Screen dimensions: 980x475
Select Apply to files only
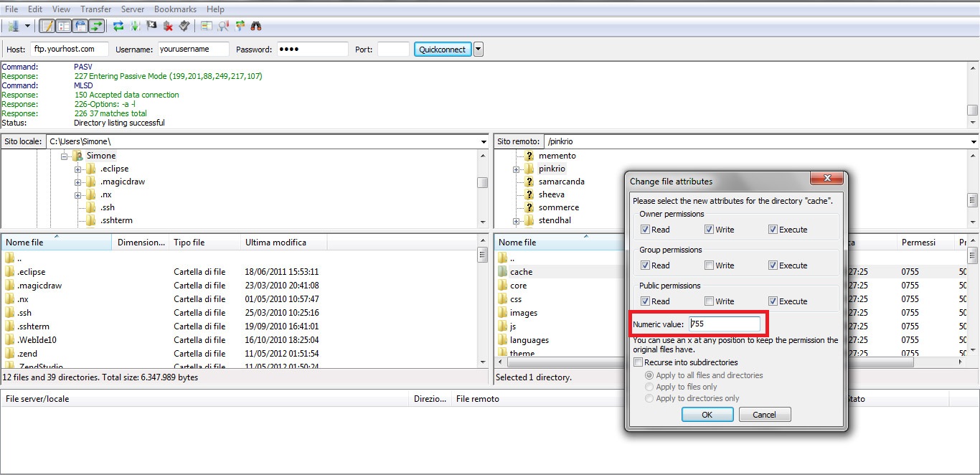(x=649, y=387)
